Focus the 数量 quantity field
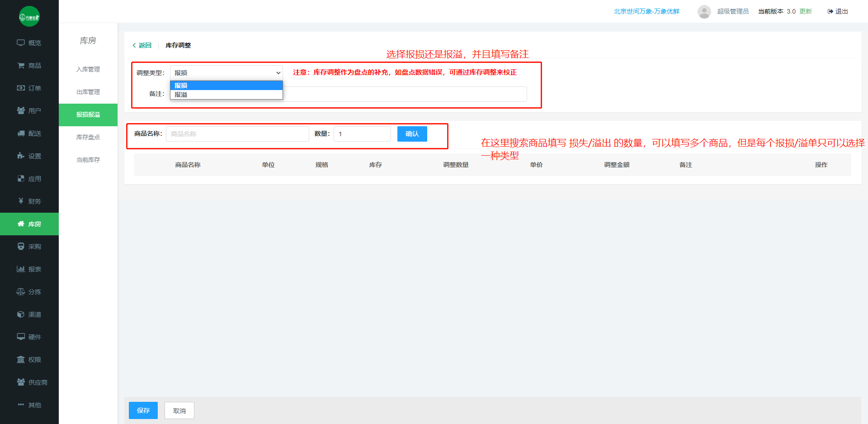Screen dimensions: 868x424 362,134
